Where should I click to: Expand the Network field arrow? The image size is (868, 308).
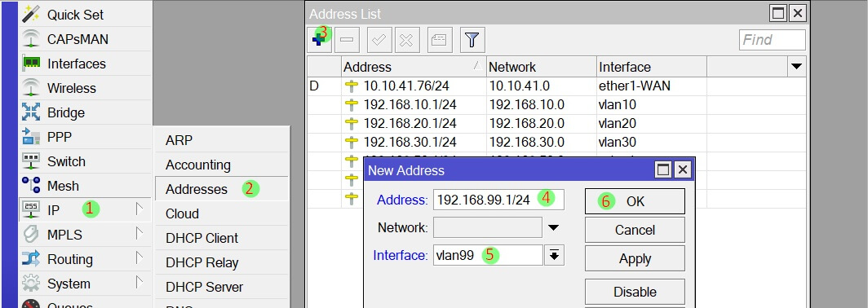(x=554, y=228)
